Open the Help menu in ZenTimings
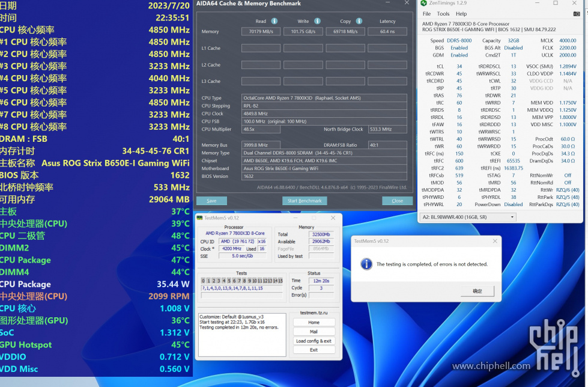 click(x=461, y=14)
